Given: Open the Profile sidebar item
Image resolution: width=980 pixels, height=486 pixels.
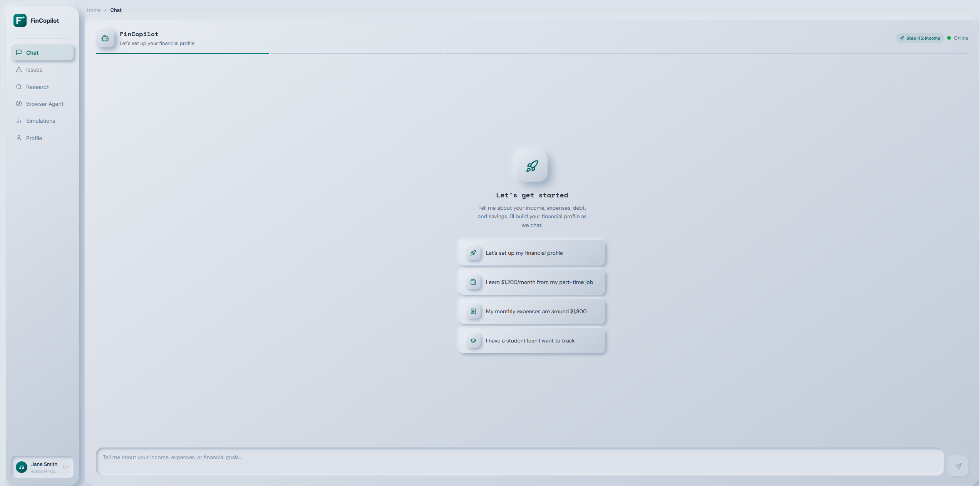Looking at the screenshot, I should (34, 138).
